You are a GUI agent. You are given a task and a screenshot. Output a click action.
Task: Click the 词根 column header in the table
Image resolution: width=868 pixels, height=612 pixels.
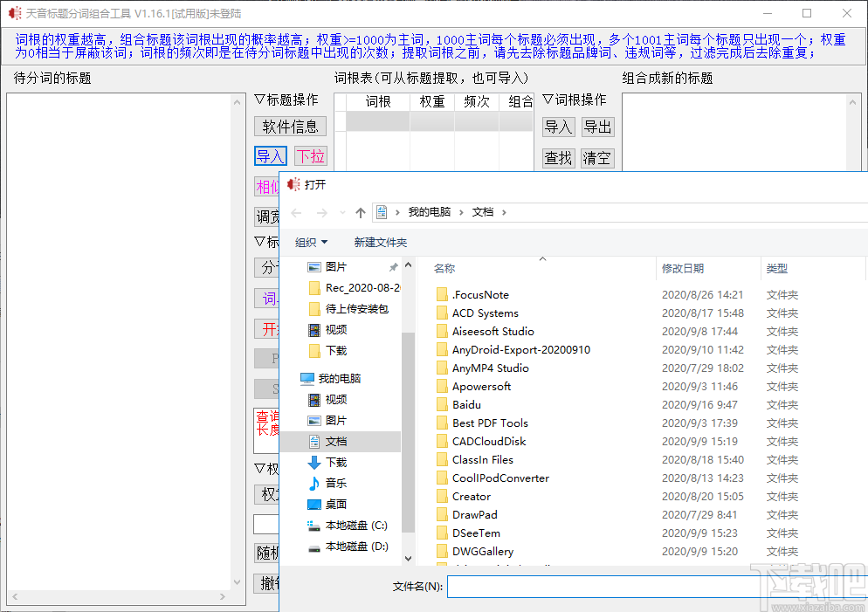(378, 101)
